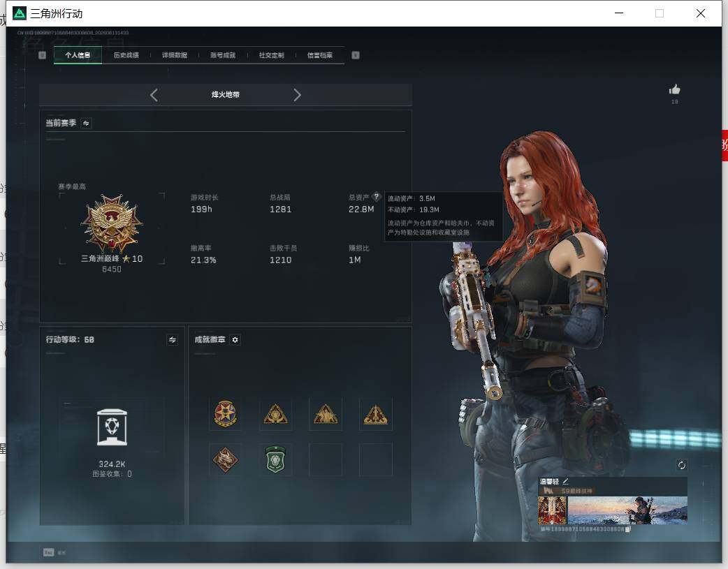The width and height of the screenshot is (728, 569).
Task: Click the 行动等级 level label
Action: point(70,340)
